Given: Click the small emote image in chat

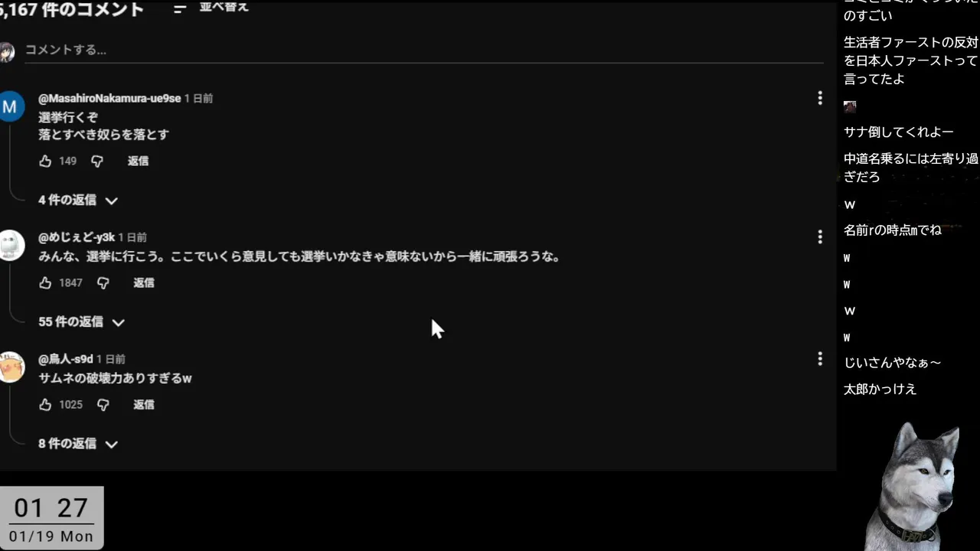Looking at the screenshot, I should (850, 107).
